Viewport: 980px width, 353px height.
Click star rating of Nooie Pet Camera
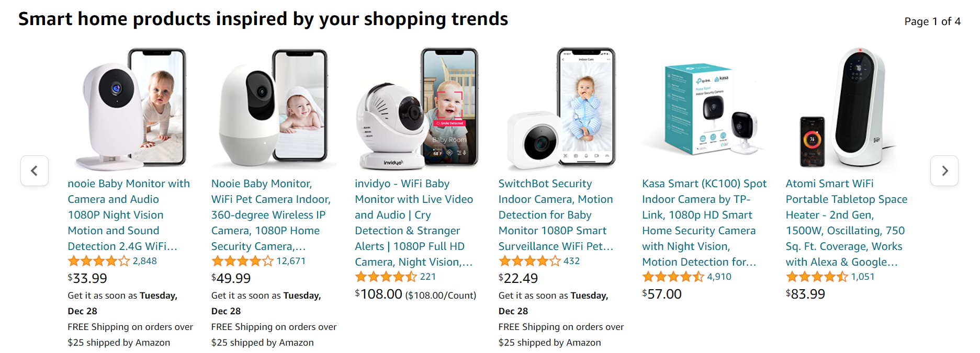(x=242, y=261)
